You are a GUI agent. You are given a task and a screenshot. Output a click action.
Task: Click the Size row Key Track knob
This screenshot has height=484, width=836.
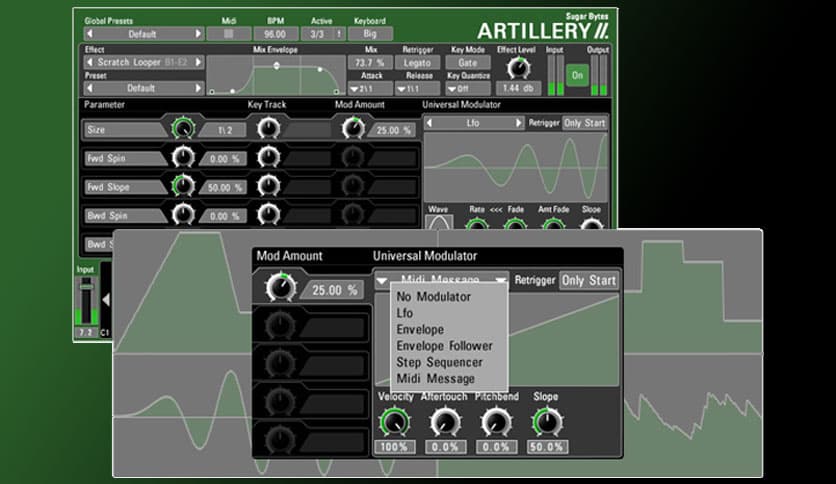click(268, 128)
